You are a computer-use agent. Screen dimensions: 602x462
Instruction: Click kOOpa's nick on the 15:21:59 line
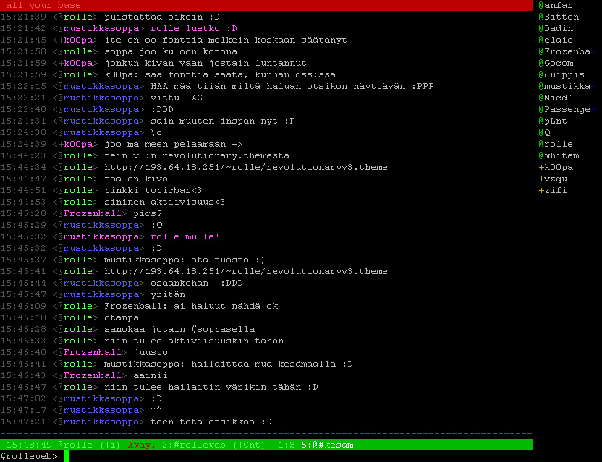pyautogui.click(x=78, y=63)
